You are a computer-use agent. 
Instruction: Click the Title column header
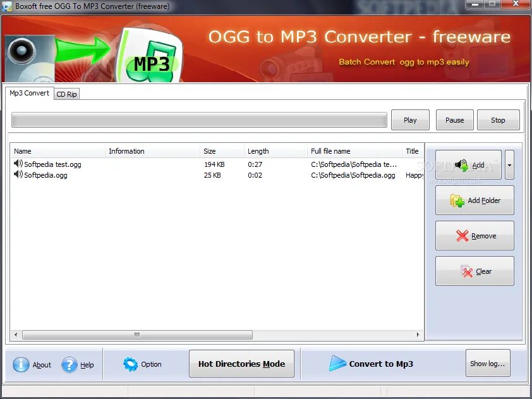click(x=413, y=151)
